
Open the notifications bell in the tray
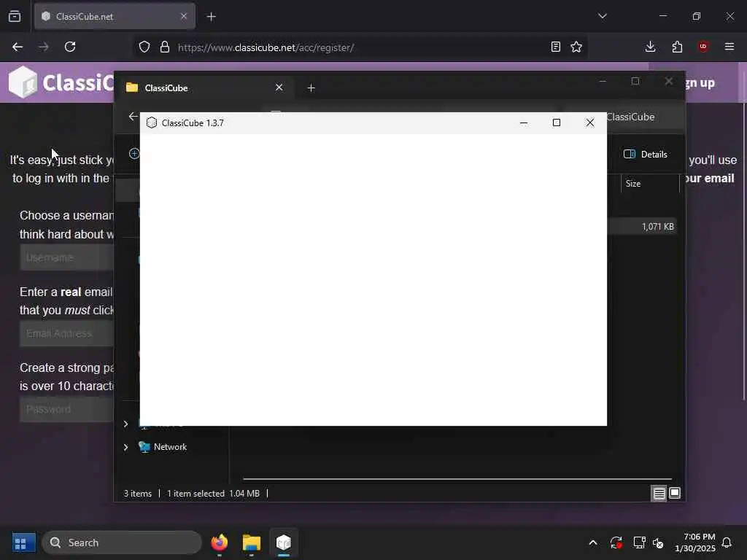pyautogui.click(x=727, y=542)
